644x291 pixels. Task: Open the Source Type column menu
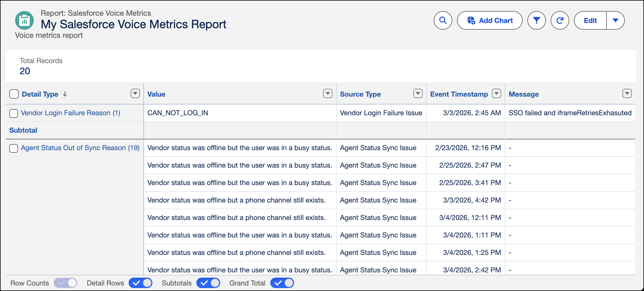pyautogui.click(x=418, y=93)
